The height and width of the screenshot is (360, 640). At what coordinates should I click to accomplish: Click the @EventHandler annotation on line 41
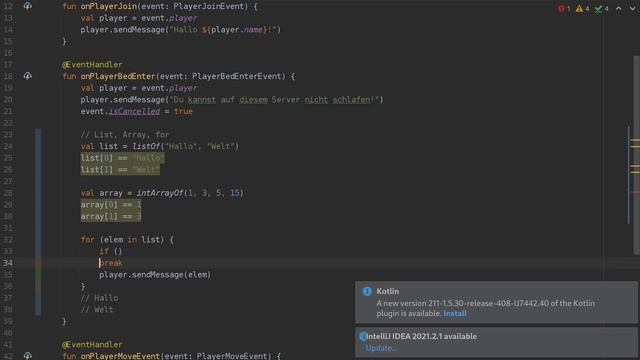coord(92,344)
